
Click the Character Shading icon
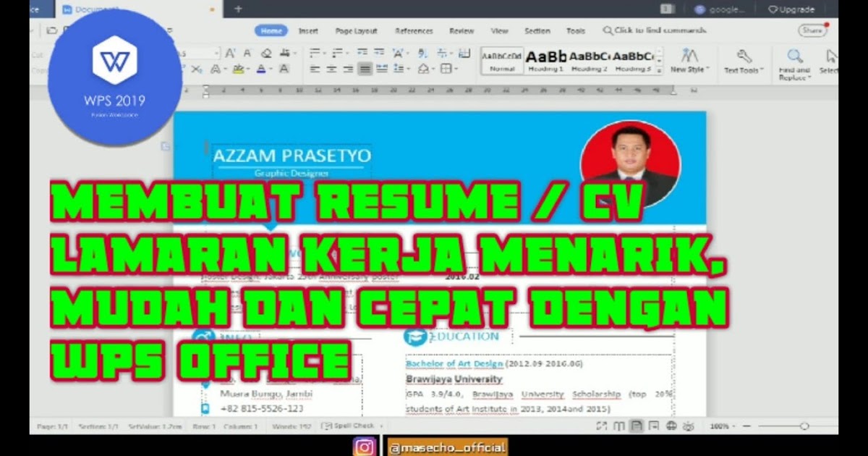coord(284,69)
